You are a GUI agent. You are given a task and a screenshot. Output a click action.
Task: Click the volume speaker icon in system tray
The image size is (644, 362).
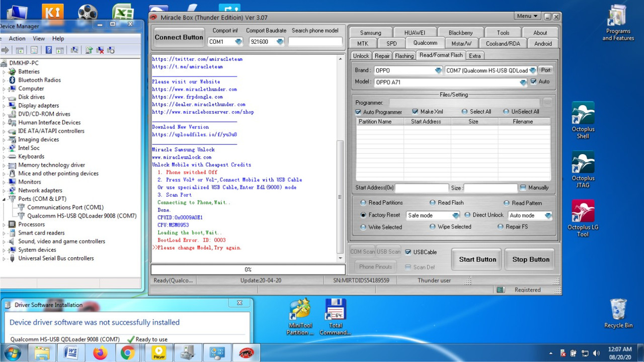[597, 353]
